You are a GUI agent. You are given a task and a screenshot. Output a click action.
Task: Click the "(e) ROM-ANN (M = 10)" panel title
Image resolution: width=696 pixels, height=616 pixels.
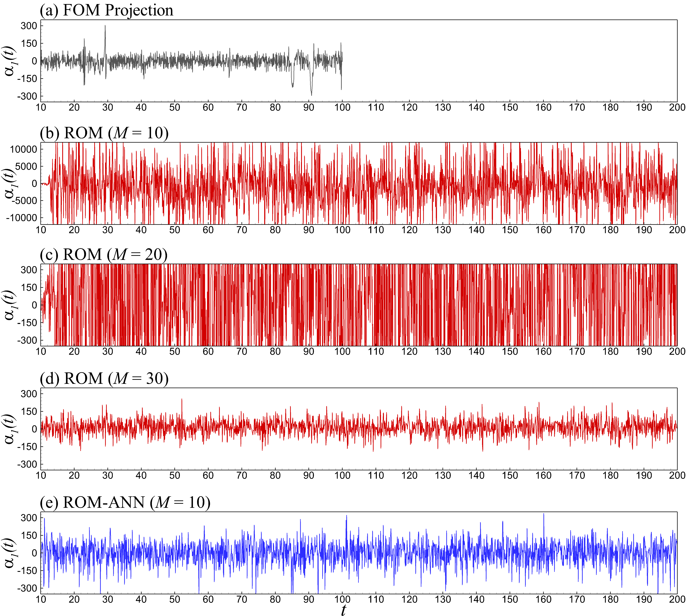point(125,502)
